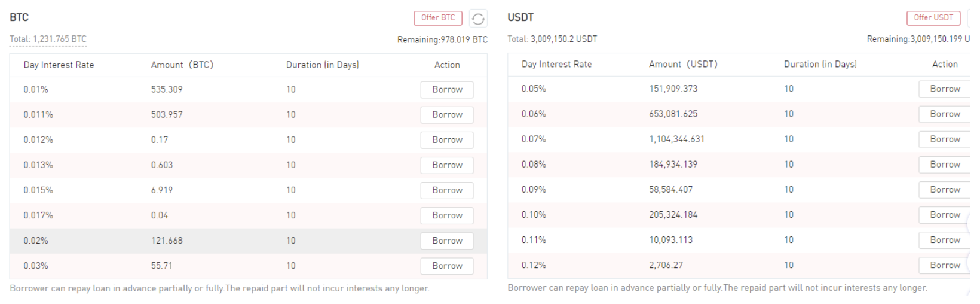Borrow BTC at 0.015% rate
The image size is (980, 304).
[447, 190]
